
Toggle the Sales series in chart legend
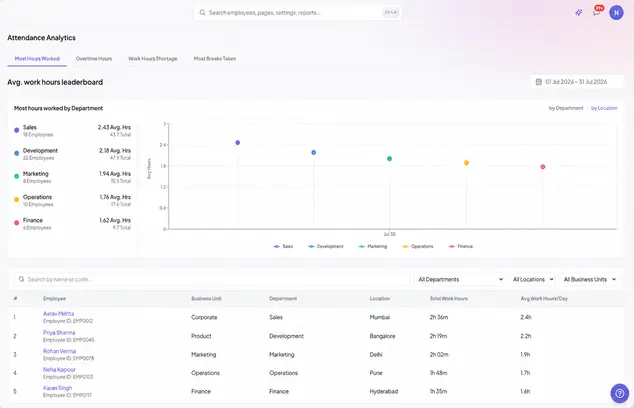tap(283, 246)
